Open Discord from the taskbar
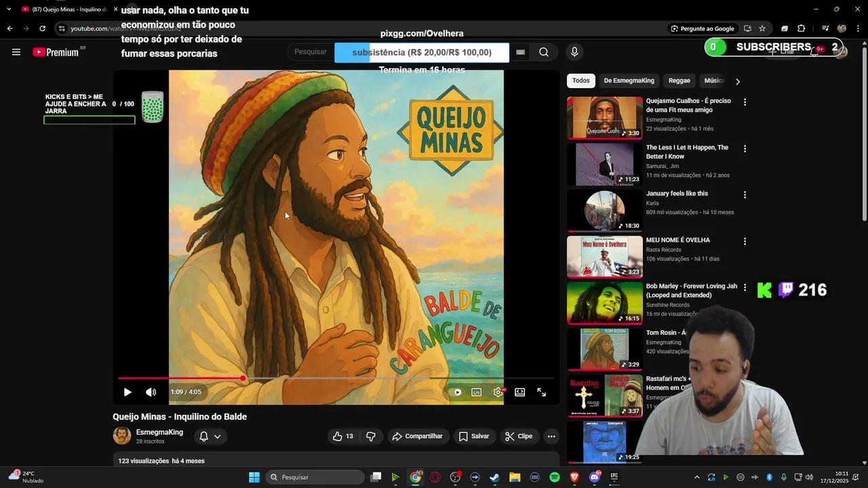This screenshot has height=488, width=868. point(595,477)
